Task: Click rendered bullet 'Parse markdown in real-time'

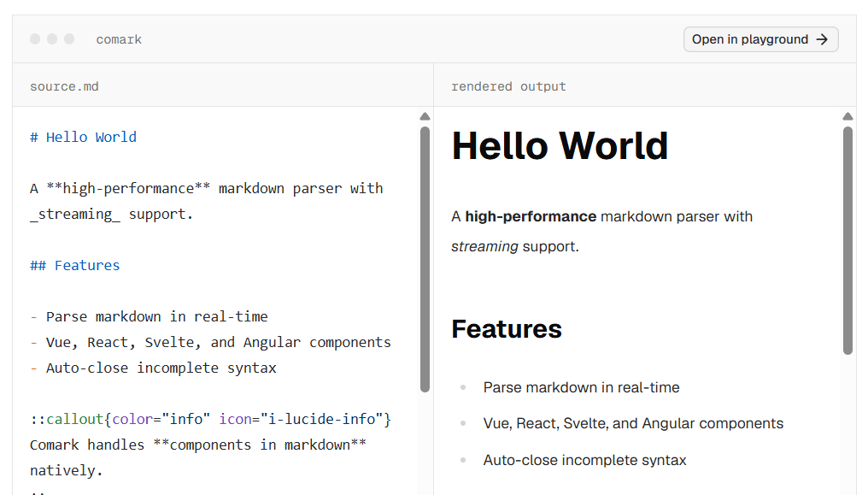Action: tap(581, 387)
